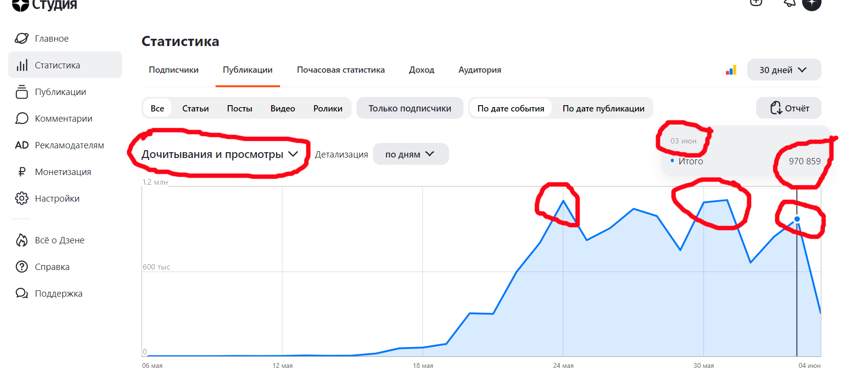Click the Отчёт download button
The image size is (868, 379).
click(x=789, y=108)
